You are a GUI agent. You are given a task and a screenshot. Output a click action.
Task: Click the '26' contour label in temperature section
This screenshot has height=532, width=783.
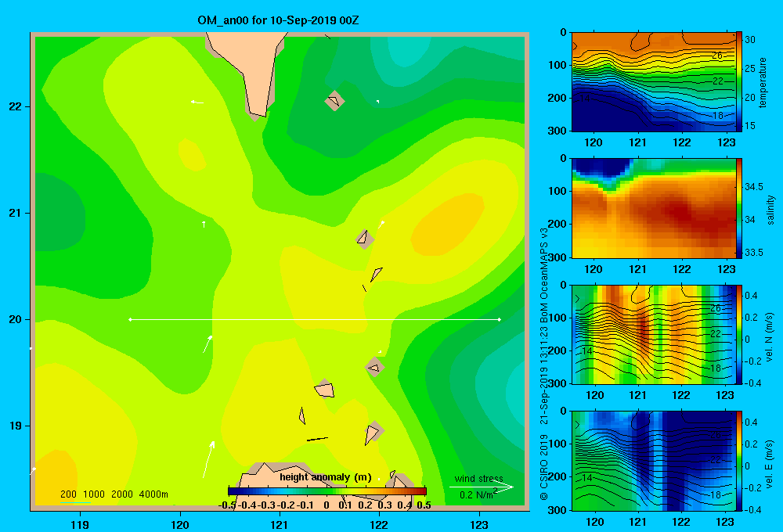pyautogui.click(x=716, y=56)
